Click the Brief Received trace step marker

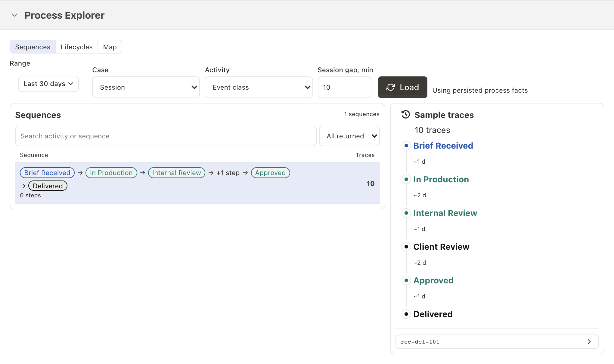click(x=406, y=146)
